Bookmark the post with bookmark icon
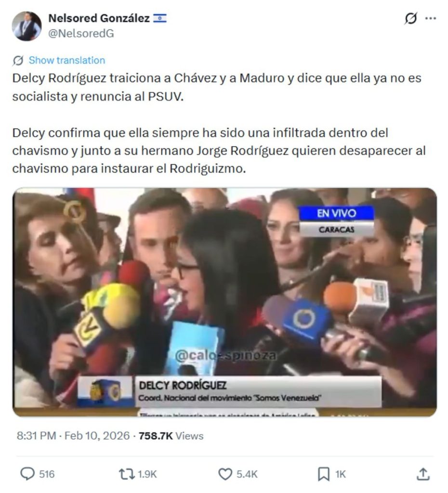 [x=324, y=474]
